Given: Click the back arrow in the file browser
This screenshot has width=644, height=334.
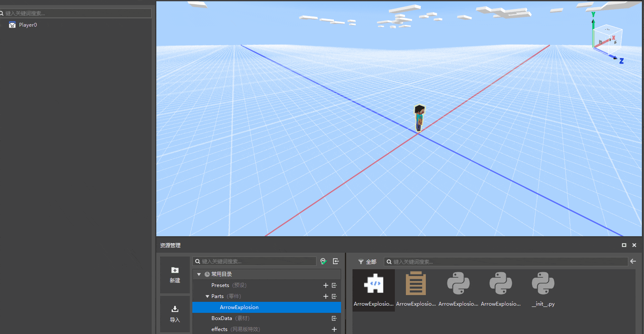Looking at the screenshot, I should [x=633, y=261].
